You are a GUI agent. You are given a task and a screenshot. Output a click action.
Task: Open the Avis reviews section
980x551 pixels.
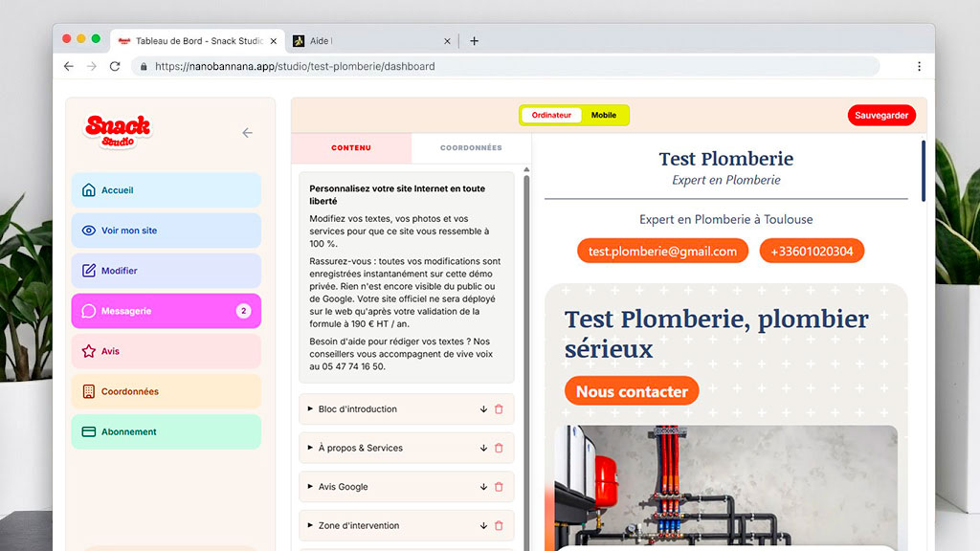coord(167,351)
